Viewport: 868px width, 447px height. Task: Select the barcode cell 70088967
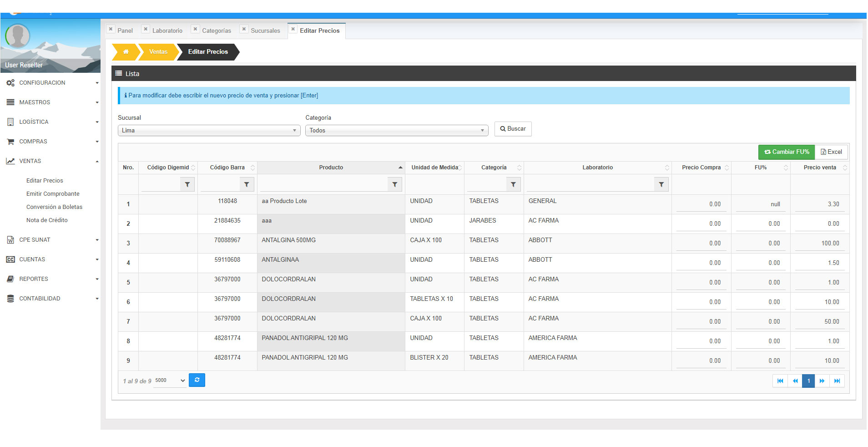[x=227, y=244]
